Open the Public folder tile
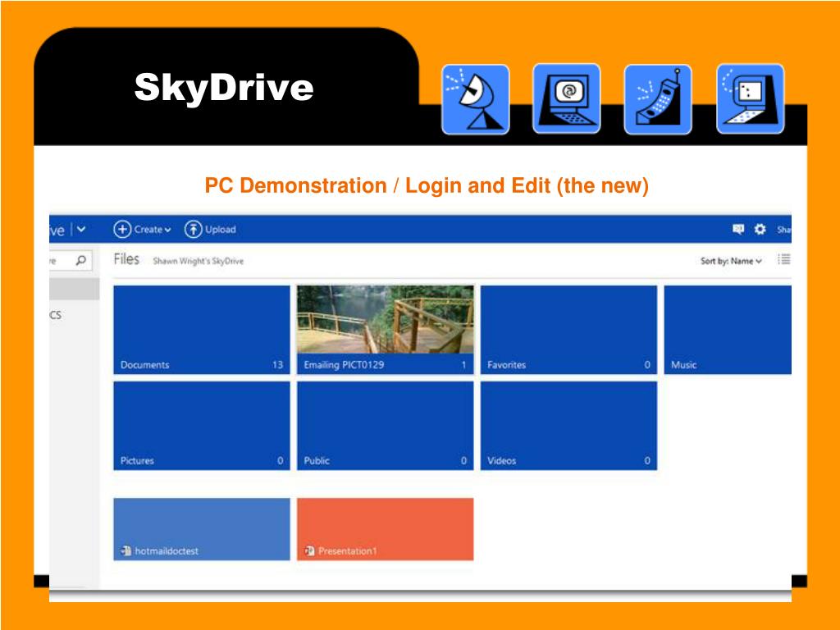This screenshot has width=840, height=630. (386, 426)
